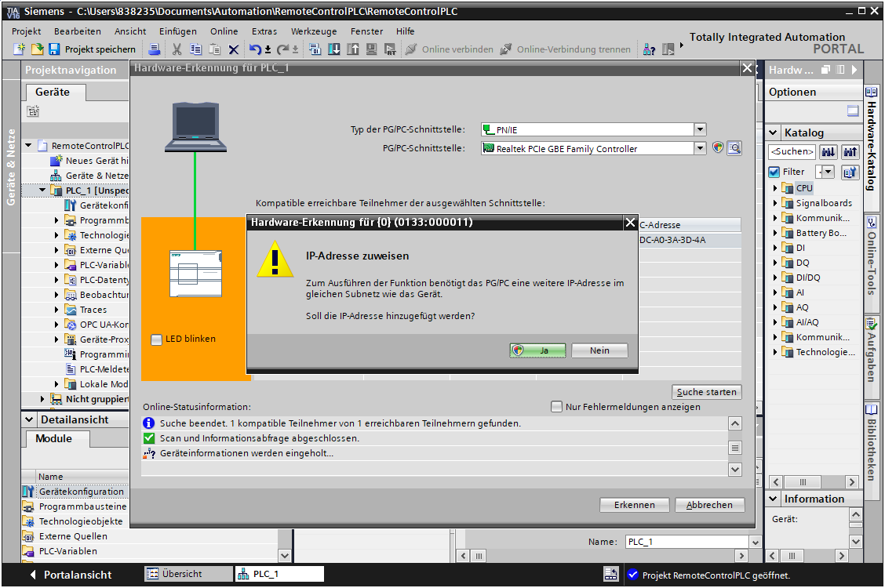Click the status bar icon left of project message
The height and width of the screenshot is (588, 885).
point(611,574)
